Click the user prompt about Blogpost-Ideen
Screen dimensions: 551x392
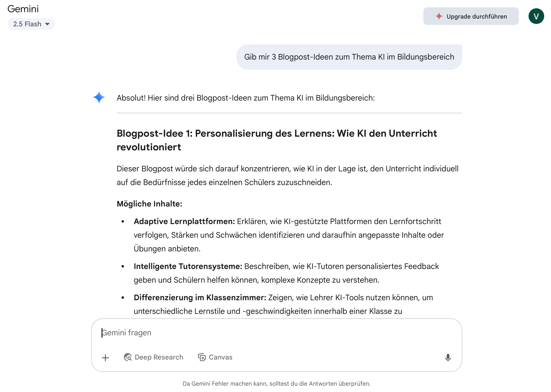point(349,57)
